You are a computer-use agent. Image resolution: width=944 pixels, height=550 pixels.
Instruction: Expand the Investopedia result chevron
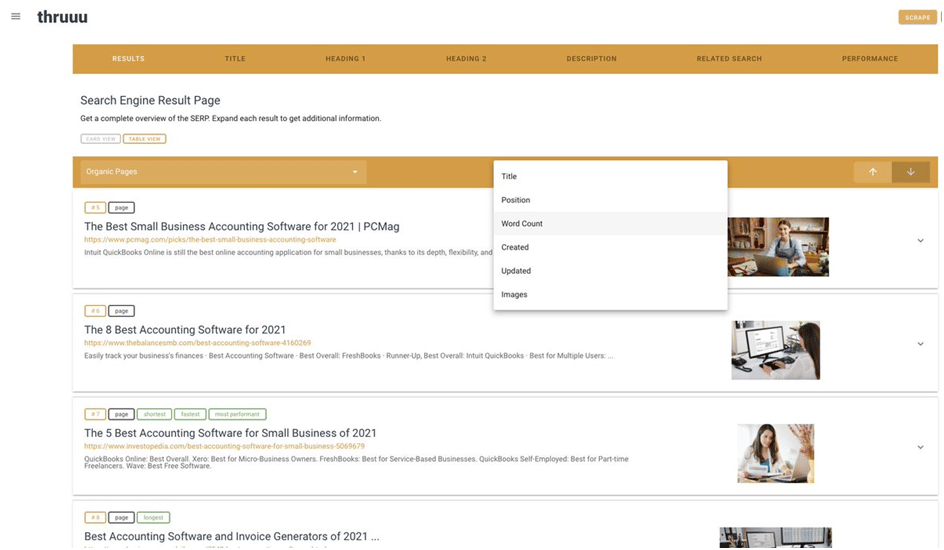point(920,448)
